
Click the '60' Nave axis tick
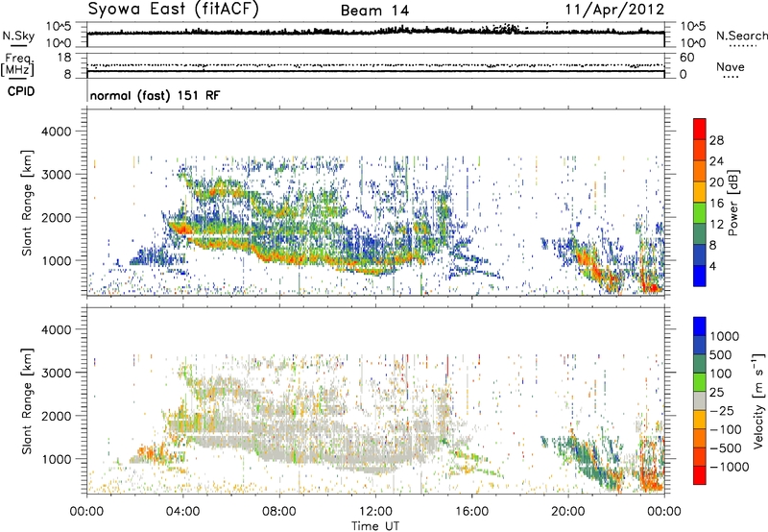[x=686, y=58]
